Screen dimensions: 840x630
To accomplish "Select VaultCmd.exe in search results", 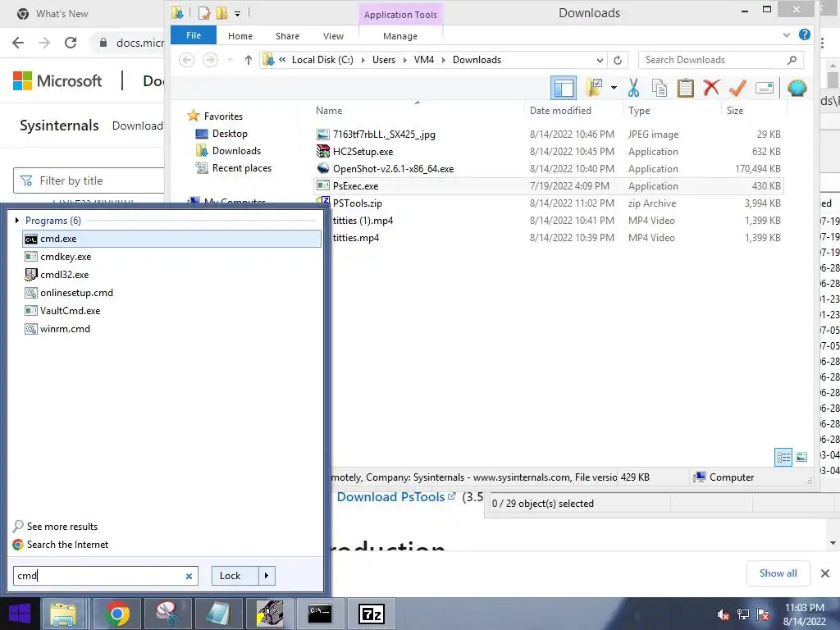I will pos(171,311).
